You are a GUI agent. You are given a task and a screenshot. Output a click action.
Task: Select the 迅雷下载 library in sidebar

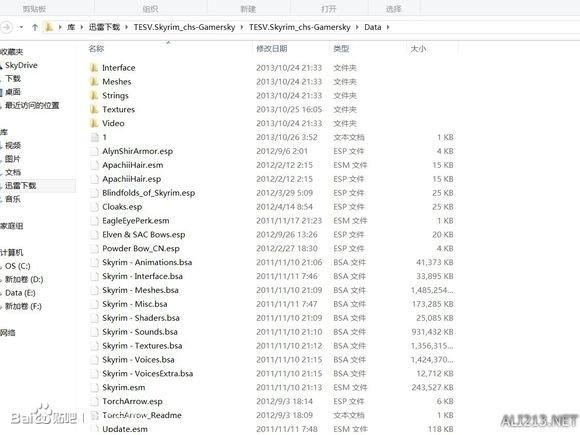[x=20, y=185]
